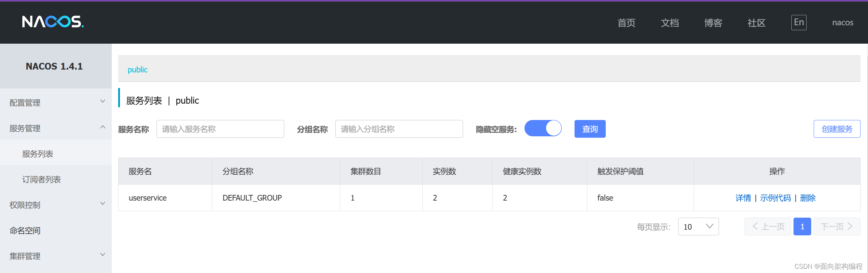Click the false threshold value cell

(641, 198)
